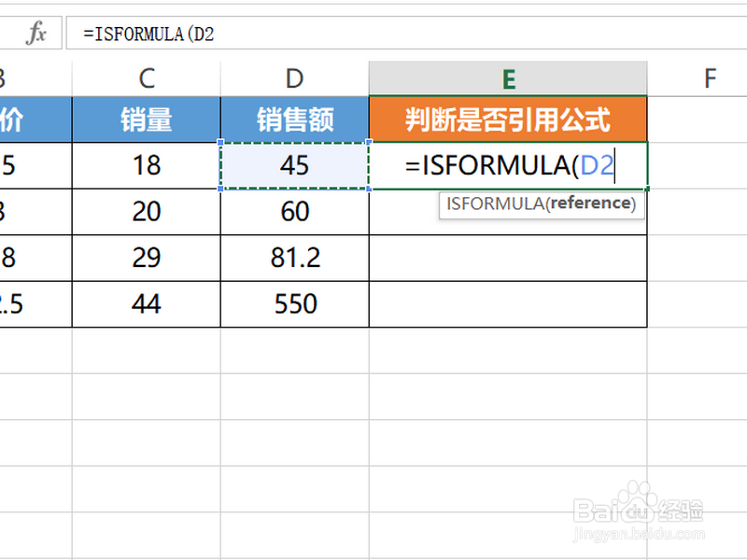Click the reference argument in tooltip
Image resolution: width=747 pixels, height=560 pixels.
(x=591, y=203)
